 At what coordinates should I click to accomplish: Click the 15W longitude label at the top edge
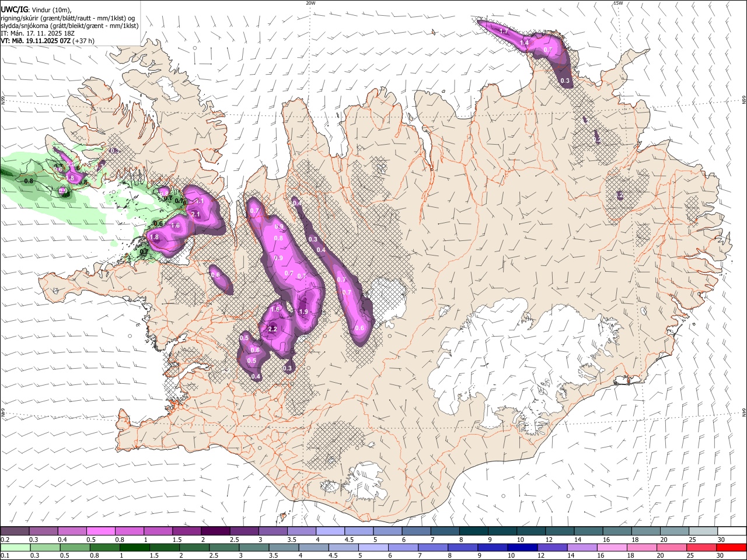[617, 3]
